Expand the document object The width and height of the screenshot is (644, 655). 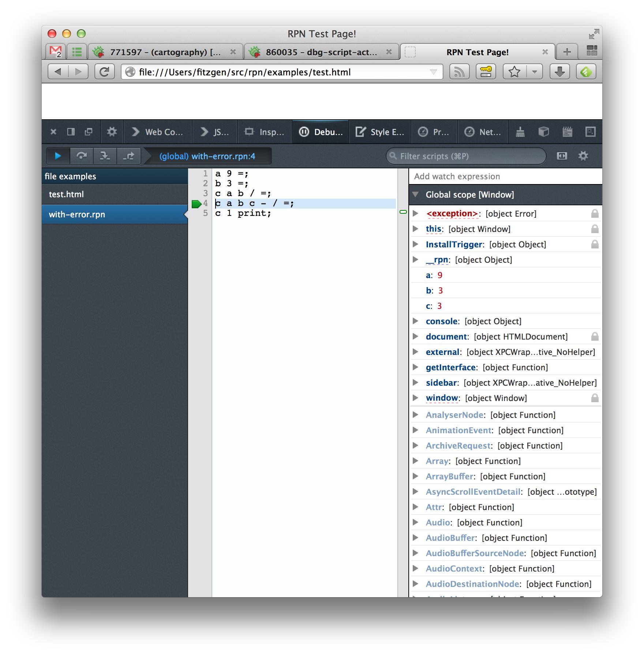pyautogui.click(x=415, y=336)
